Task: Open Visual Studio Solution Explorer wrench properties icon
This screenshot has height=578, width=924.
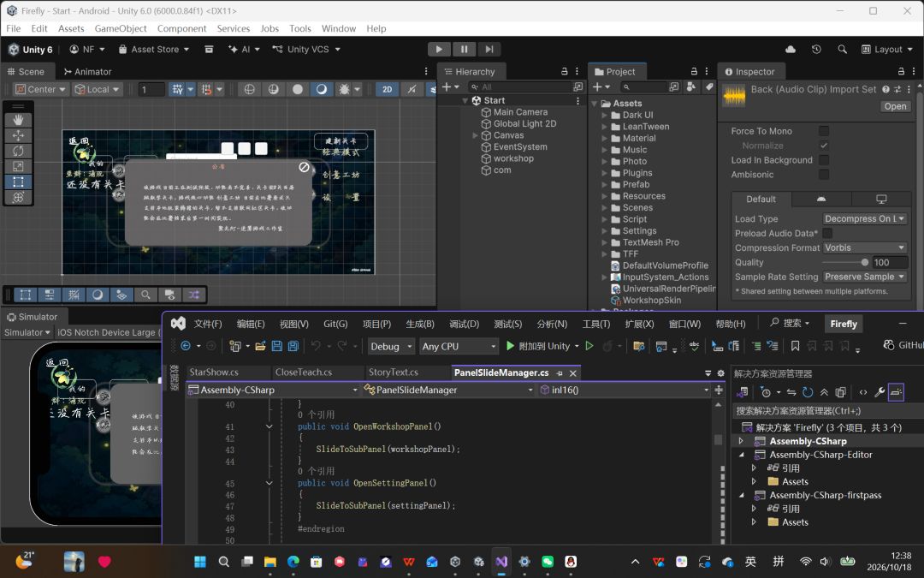Action: pyautogui.click(x=880, y=392)
